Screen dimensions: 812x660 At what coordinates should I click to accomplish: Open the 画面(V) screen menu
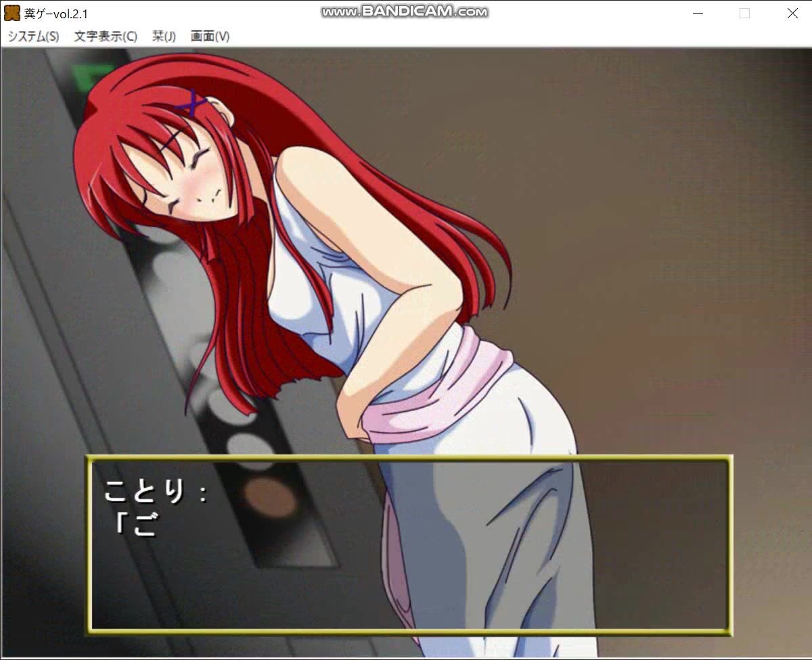(210, 37)
